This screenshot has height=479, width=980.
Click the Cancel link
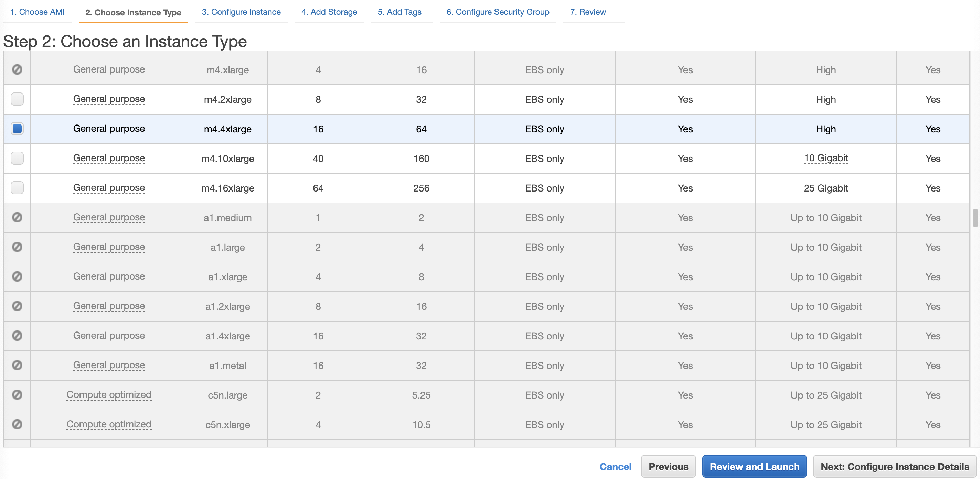[615, 467]
